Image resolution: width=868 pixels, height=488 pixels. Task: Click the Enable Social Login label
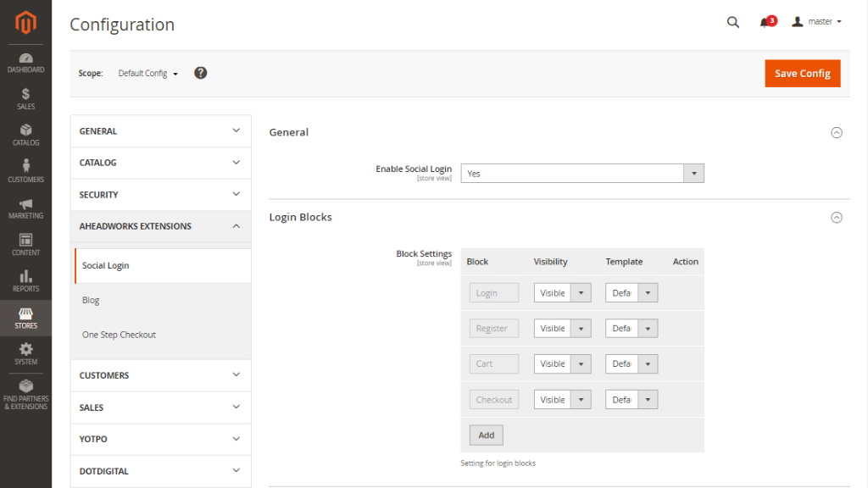(414, 169)
